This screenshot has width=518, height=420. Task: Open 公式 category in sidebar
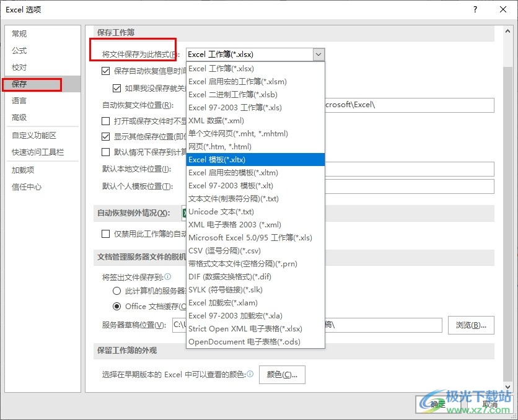coord(43,51)
